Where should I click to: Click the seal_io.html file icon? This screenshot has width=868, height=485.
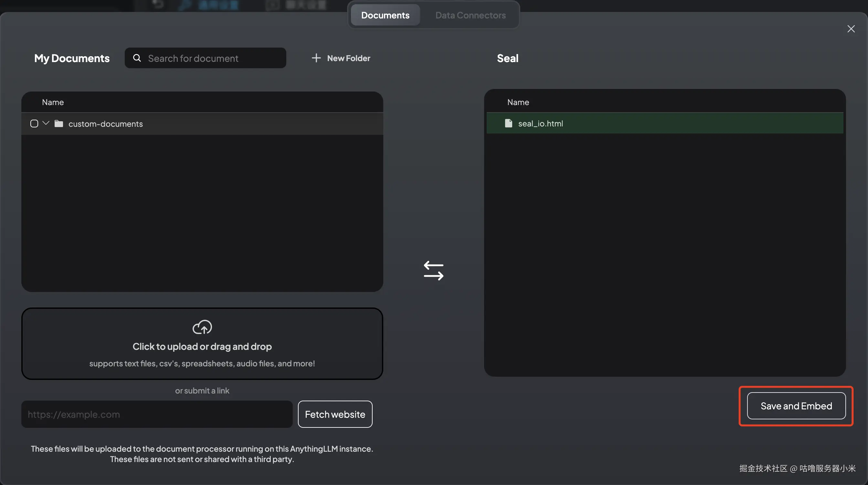[x=508, y=124]
